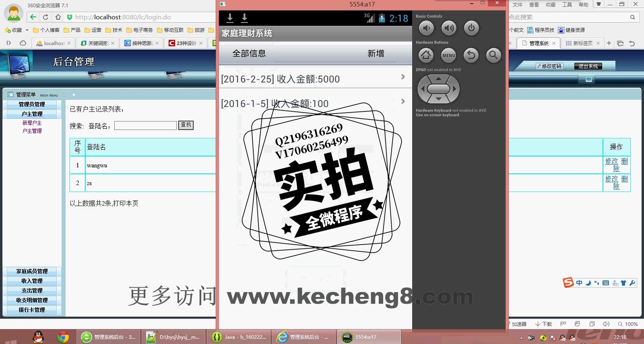Collapse the 户主管理 menu section
This screenshot has height=344, width=644.
pos(32,114)
